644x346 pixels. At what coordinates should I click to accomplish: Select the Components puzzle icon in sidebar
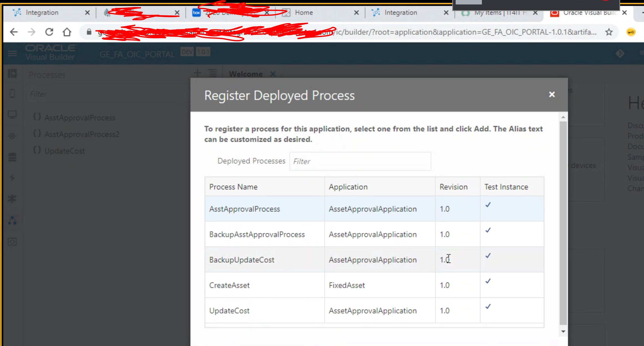pyautogui.click(x=12, y=199)
